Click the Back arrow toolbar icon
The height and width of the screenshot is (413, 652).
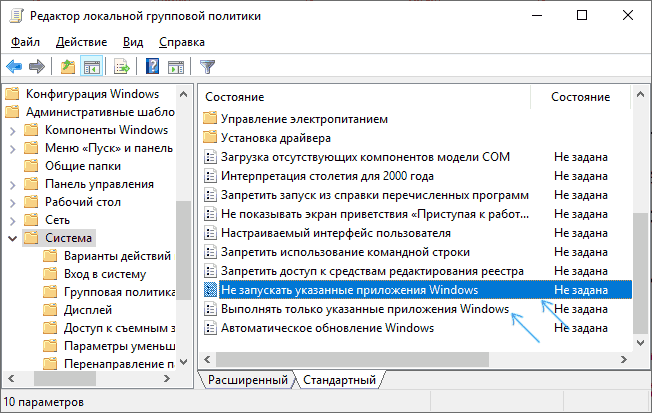(14, 66)
